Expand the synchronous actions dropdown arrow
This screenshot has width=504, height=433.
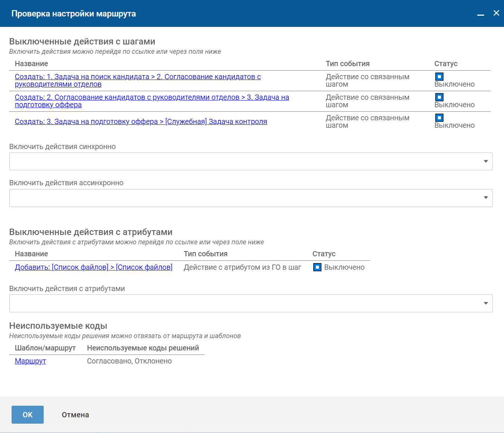click(x=486, y=161)
